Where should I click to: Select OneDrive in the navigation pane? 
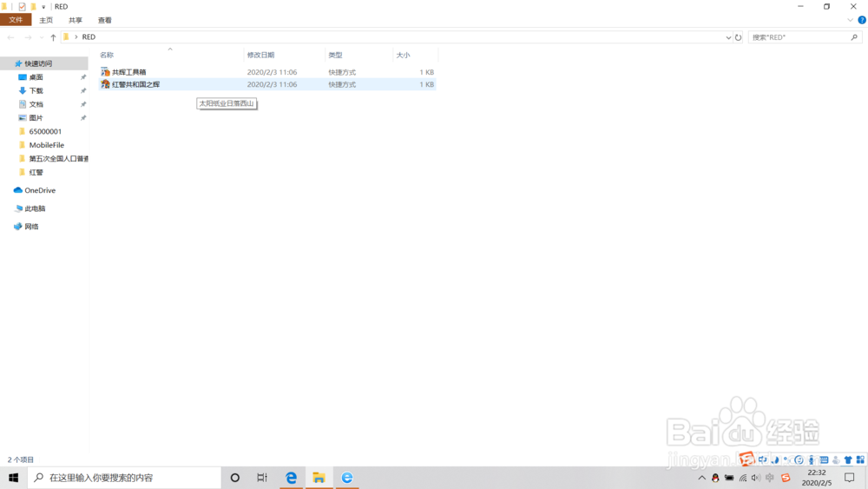[40, 190]
